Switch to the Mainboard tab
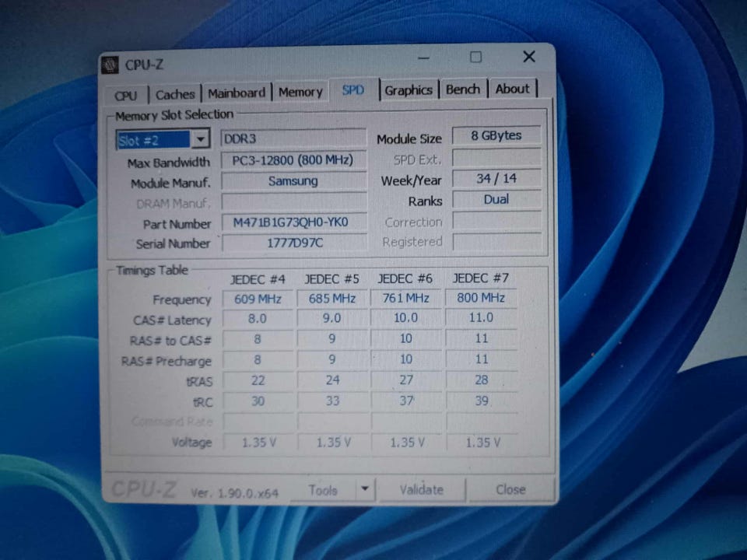Image resolution: width=747 pixels, height=560 pixels. [237, 93]
